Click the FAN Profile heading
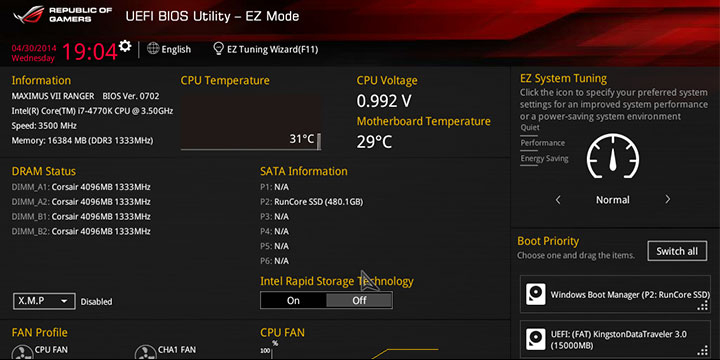720x360 pixels. click(39, 332)
